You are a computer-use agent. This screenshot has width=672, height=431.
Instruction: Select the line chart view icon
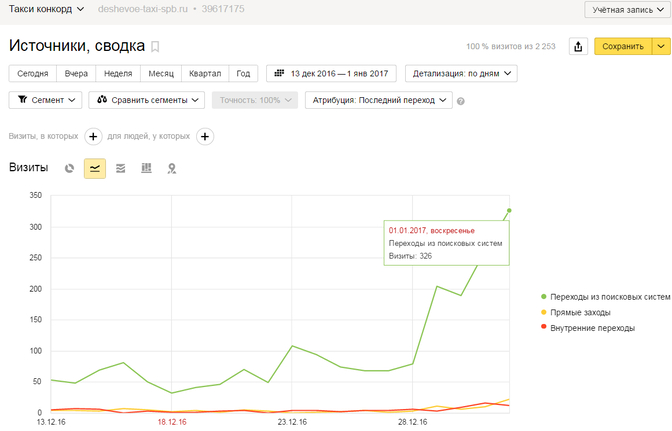(x=95, y=168)
